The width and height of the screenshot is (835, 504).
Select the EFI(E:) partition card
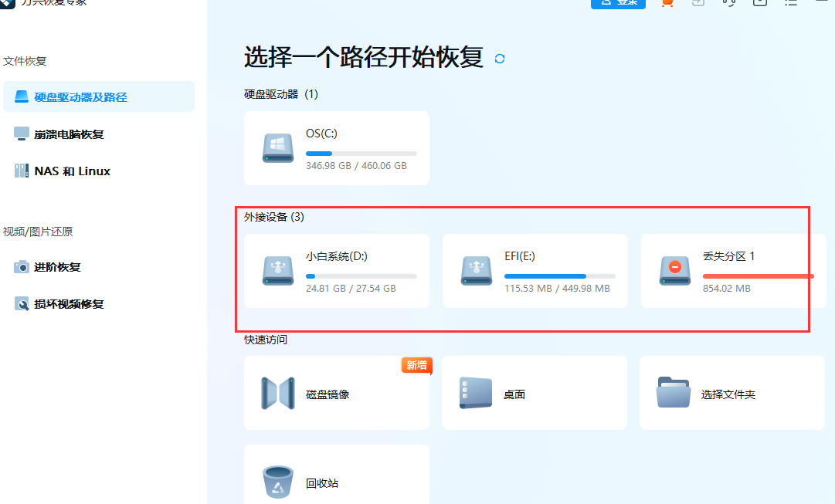535,271
